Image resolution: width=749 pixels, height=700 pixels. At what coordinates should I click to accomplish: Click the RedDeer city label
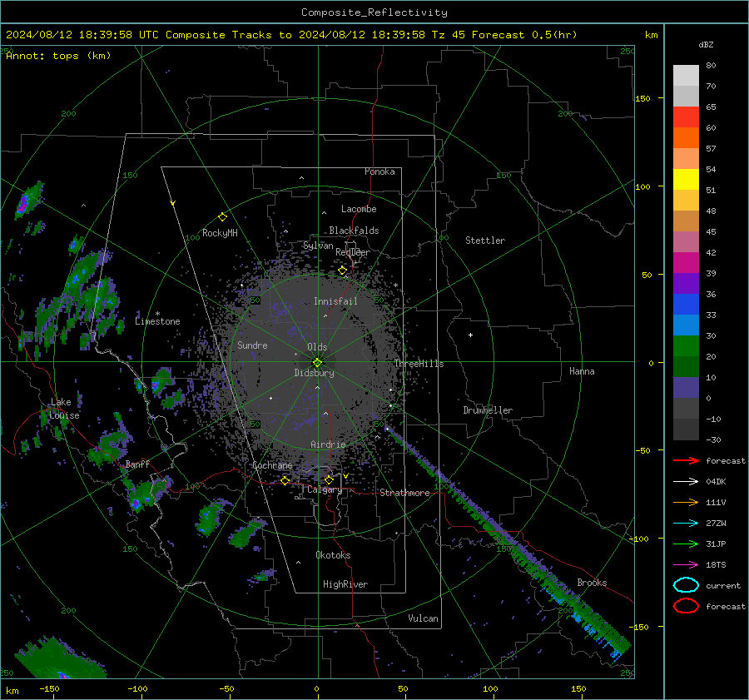tap(353, 252)
